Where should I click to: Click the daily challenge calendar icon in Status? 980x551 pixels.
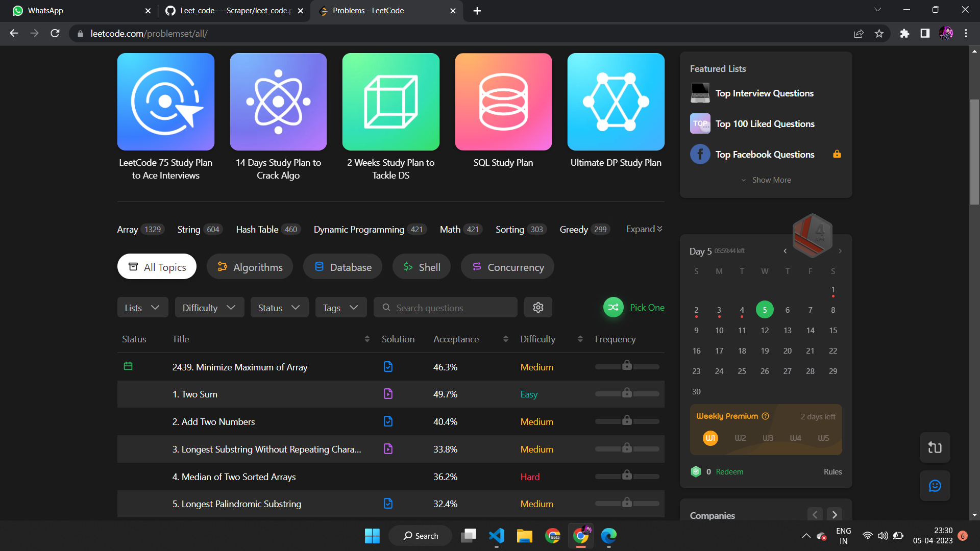pos(128,366)
